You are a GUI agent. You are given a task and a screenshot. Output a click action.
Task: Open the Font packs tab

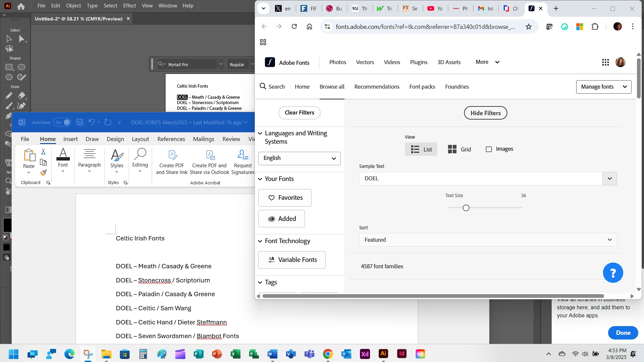pos(422,87)
